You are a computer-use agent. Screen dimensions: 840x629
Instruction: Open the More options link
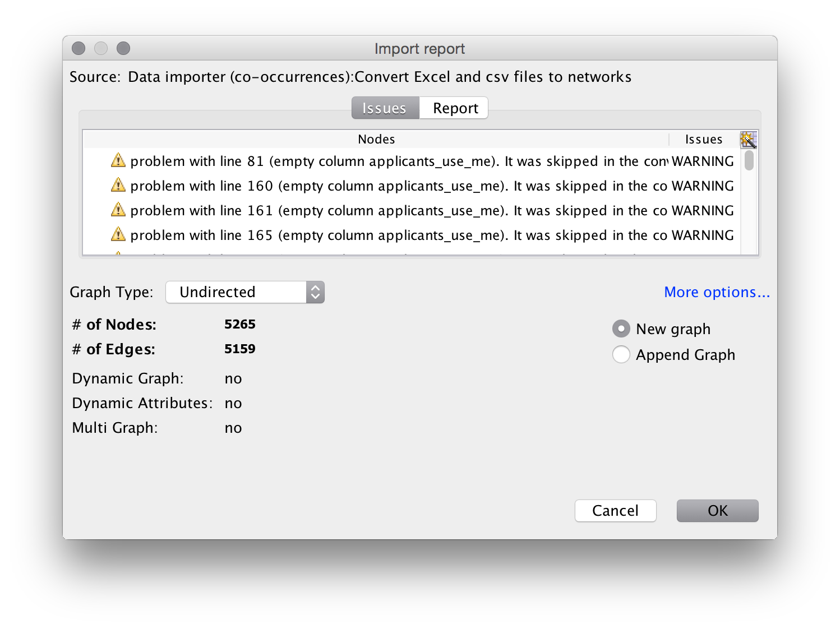pyautogui.click(x=717, y=292)
